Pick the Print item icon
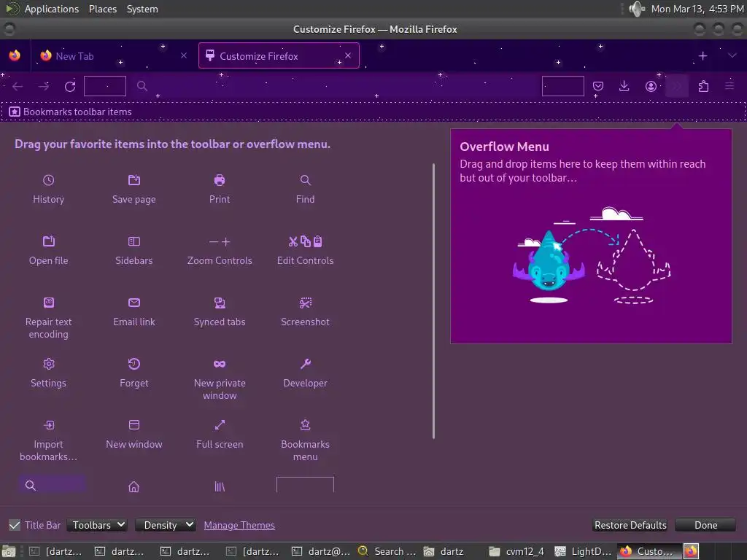The height and width of the screenshot is (560, 747). click(x=220, y=180)
